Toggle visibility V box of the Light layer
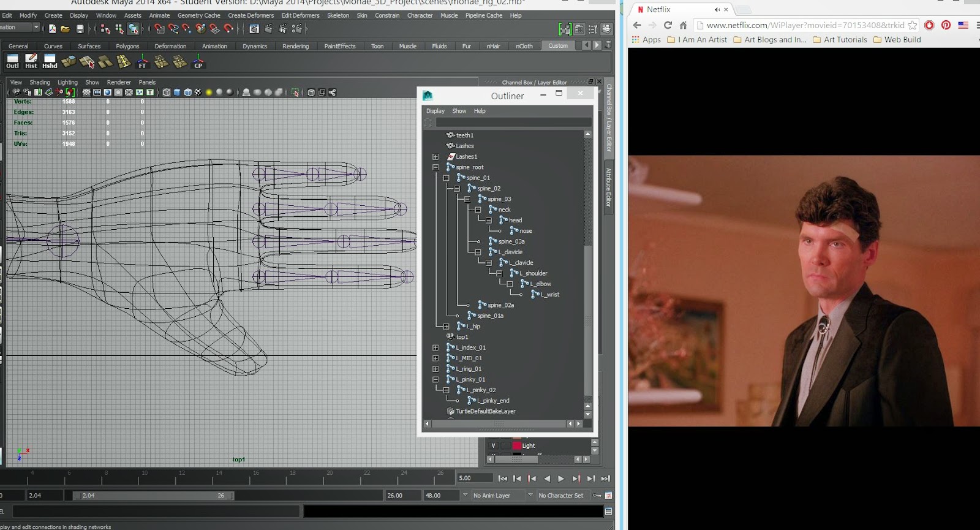 click(x=494, y=445)
